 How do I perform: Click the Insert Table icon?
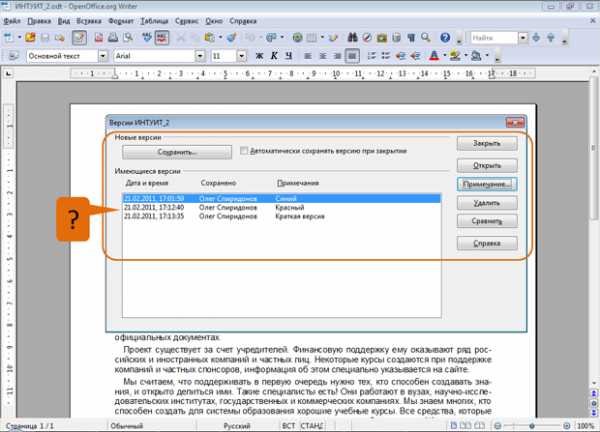tap(312, 37)
